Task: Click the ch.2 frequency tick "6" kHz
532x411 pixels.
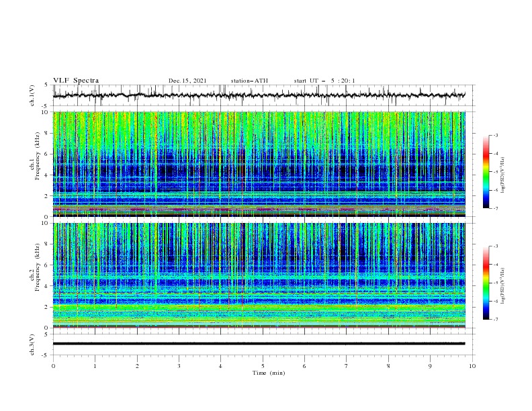Action: click(47, 265)
